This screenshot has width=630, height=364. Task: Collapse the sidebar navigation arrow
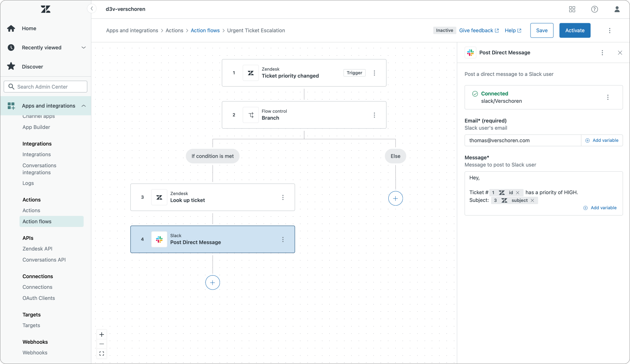(x=92, y=9)
